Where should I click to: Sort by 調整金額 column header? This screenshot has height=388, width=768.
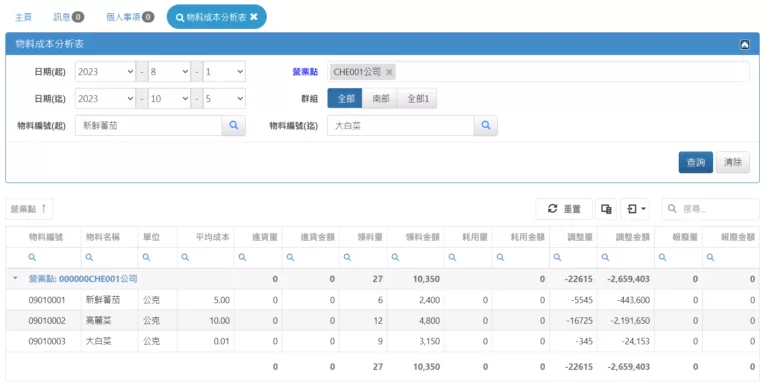[x=632, y=237]
